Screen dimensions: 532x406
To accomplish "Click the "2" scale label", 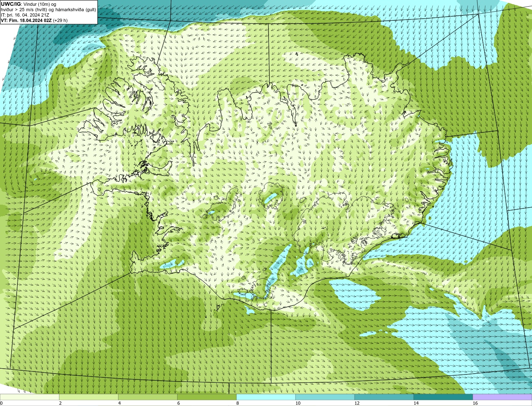I will 60,403.
